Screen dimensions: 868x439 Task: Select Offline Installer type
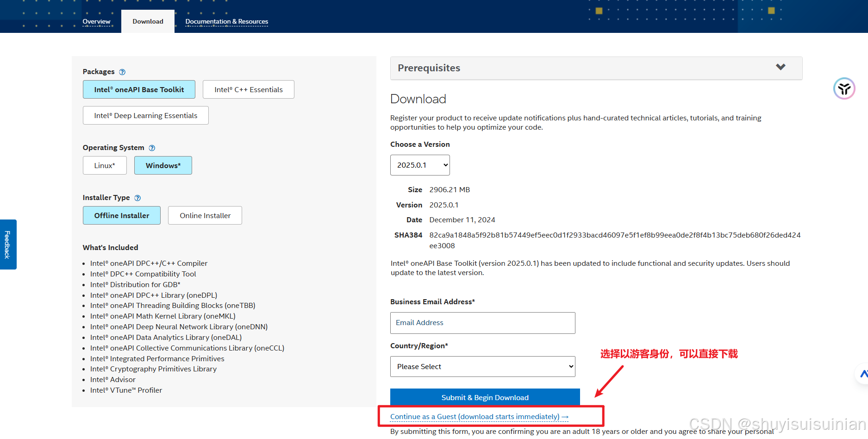click(x=122, y=215)
